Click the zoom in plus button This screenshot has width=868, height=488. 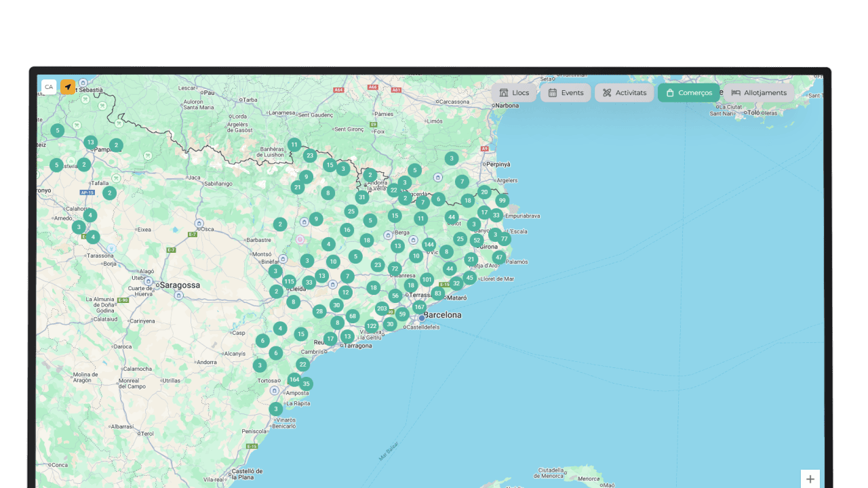[x=811, y=479]
